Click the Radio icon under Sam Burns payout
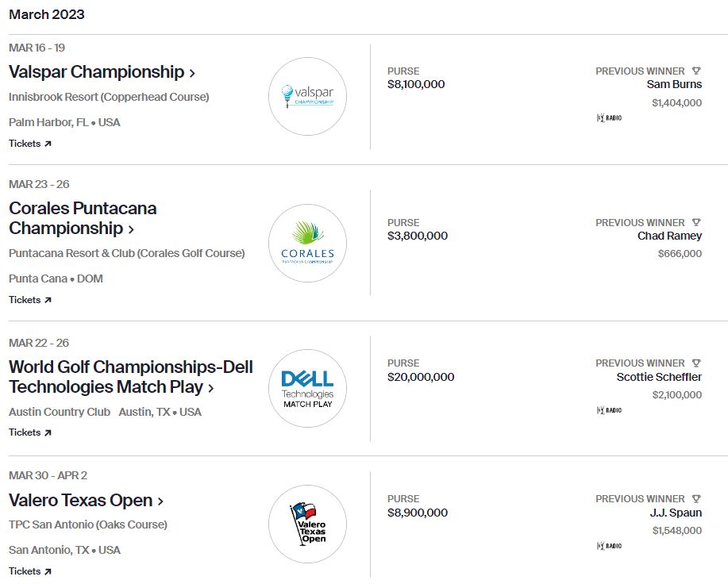 [x=607, y=117]
